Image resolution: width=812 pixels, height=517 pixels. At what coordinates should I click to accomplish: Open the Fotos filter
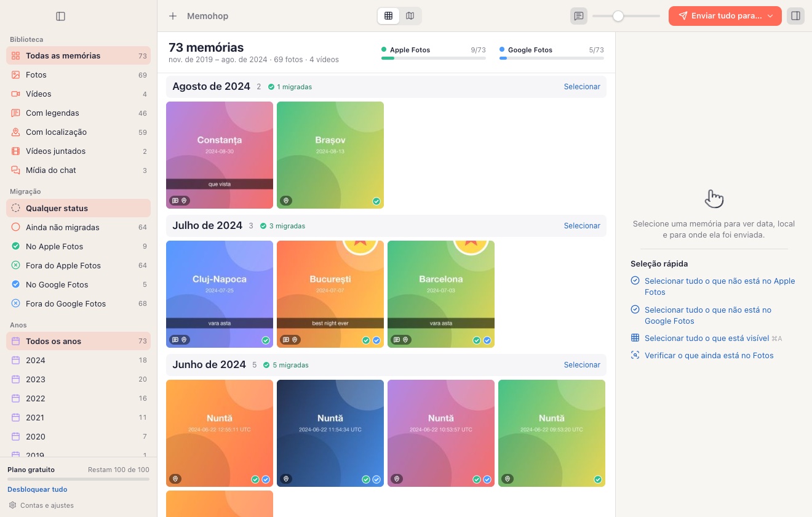[78, 74]
